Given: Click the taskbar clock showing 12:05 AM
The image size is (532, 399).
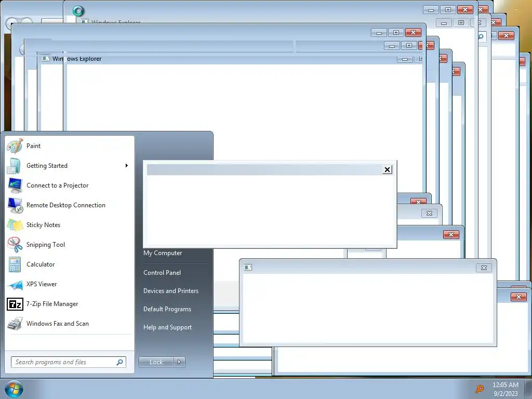Looking at the screenshot, I should coord(506,385).
